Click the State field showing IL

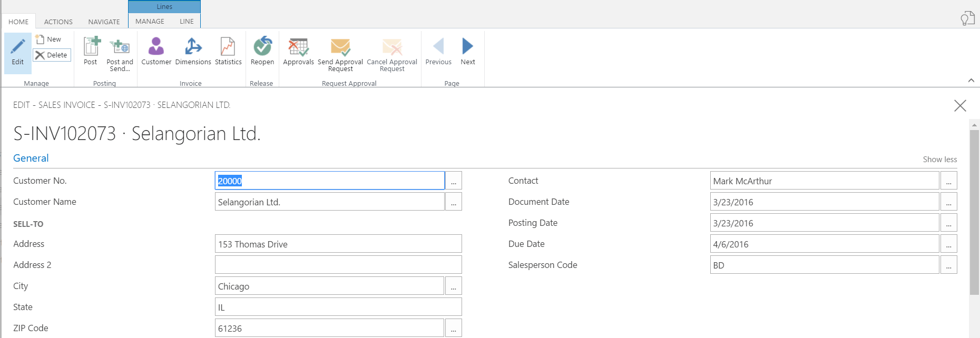coord(338,307)
